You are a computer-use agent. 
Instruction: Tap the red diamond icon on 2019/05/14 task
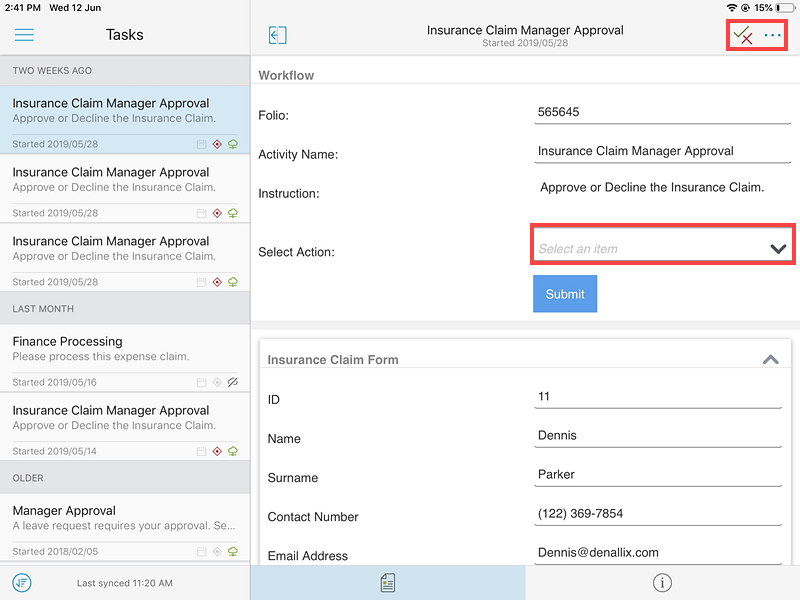point(217,451)
